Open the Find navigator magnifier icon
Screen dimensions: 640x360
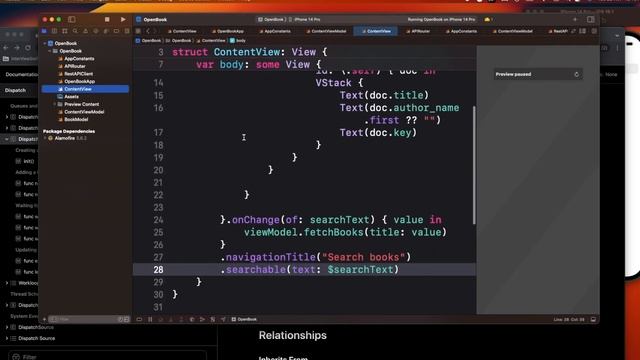point(75,31)
